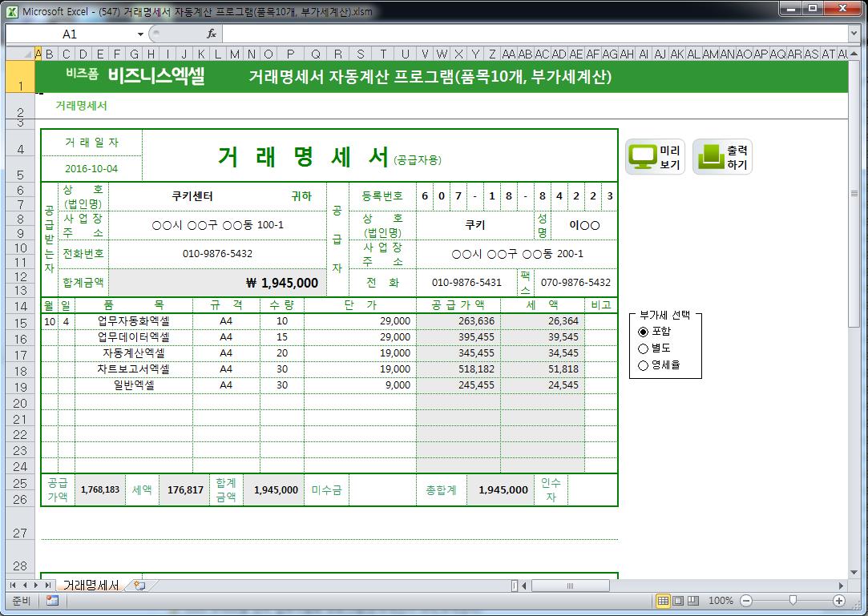Select the 포함 VAT radio option
The image size is (868, 616).
[x=643, y=332]
